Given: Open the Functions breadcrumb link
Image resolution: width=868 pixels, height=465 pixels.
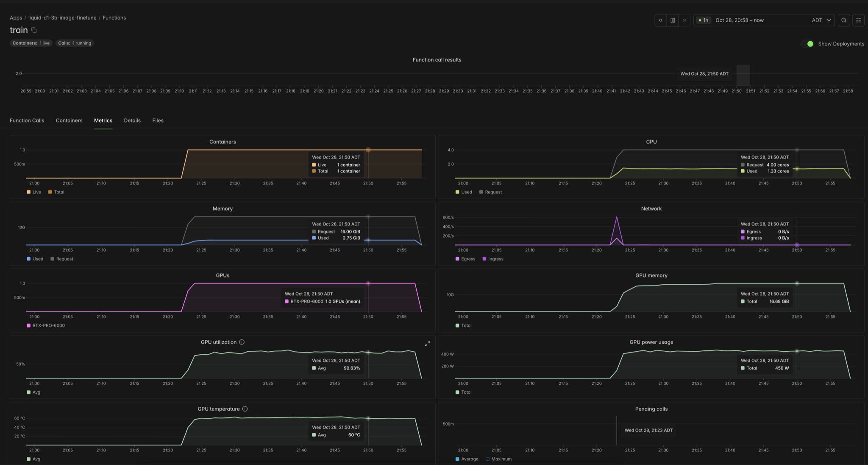Looking at the screenshot, I should tap(114, 18).
